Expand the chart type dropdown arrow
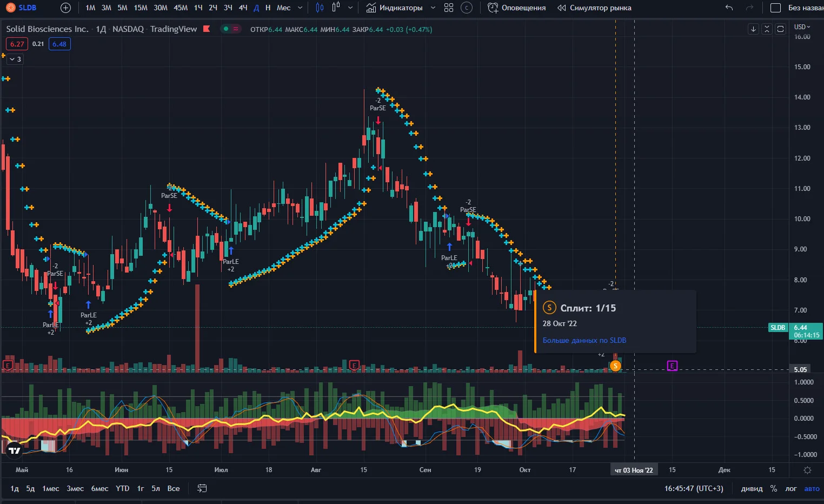The width and height of the screenshot is (824, 504). tap(350, 8)
